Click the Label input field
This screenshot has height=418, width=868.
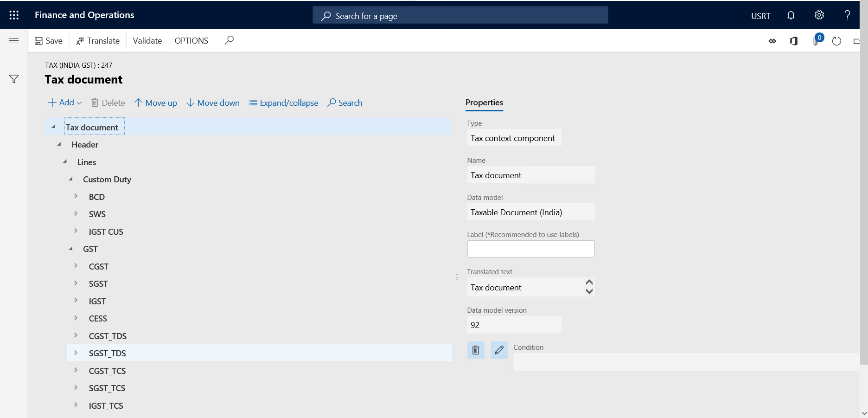click(x=531, y=249)
